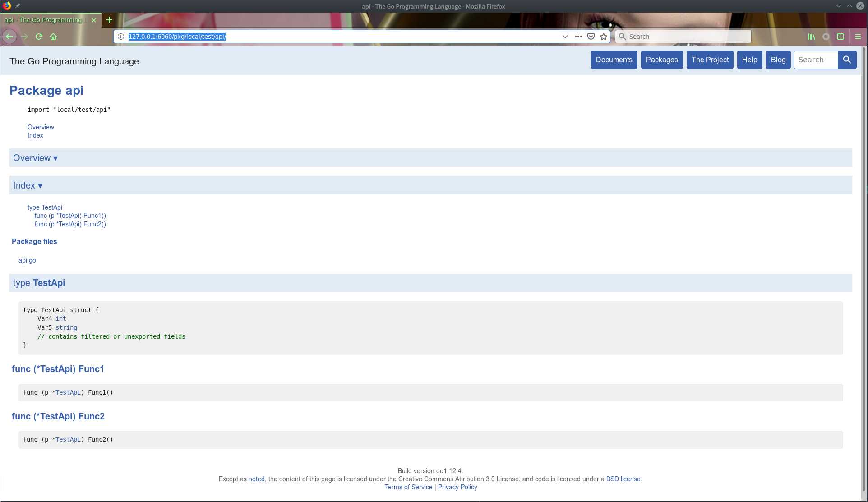Expand the Overview section triangle
The height and width of the screenshot is (502, 868).
pyautogui.click(x=55, y=158)
